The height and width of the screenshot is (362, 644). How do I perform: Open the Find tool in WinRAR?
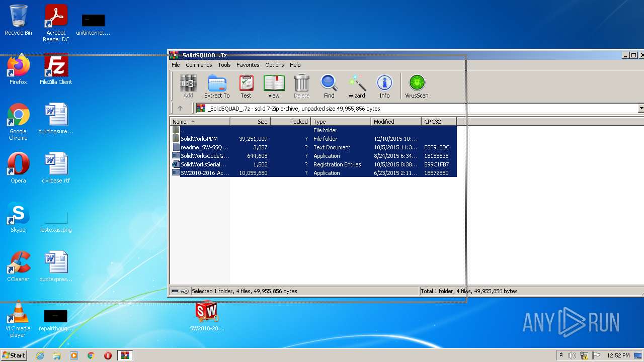329,86
